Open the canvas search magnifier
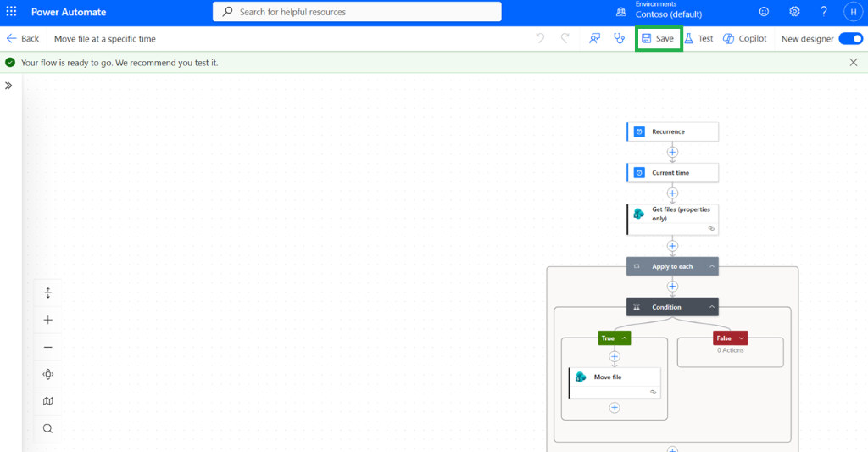868x452 pixels. (x=48, y=428)
